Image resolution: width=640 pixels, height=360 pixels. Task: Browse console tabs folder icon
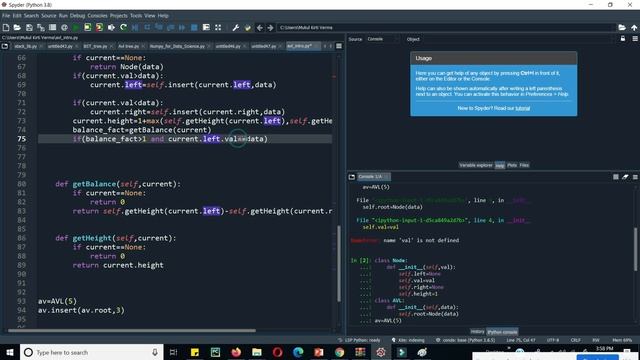pos(352,177)
